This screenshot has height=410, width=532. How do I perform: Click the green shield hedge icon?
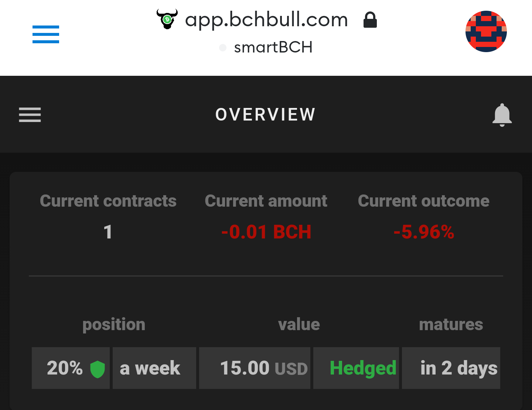(98, 369)
